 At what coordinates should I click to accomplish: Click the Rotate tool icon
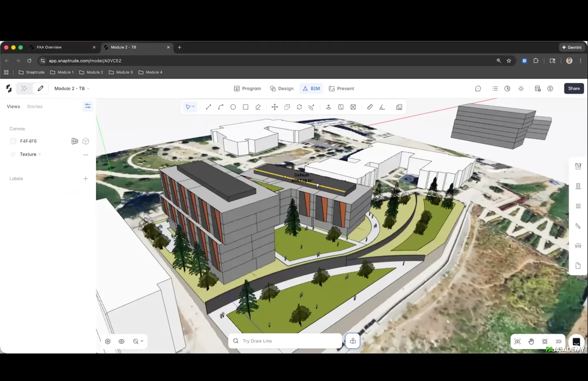[299, 107]
